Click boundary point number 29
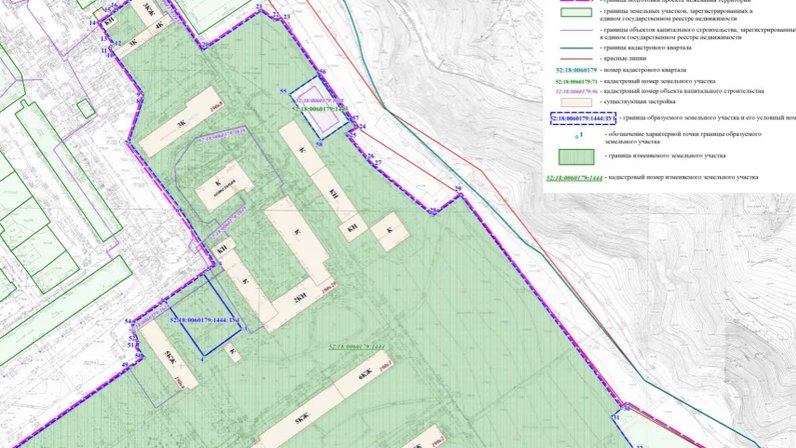 (458, 189)
